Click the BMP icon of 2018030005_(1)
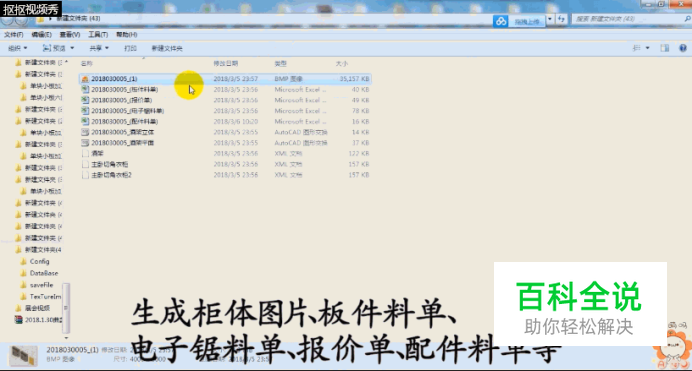This screenshot has height=371, width=692. point(85,79)
